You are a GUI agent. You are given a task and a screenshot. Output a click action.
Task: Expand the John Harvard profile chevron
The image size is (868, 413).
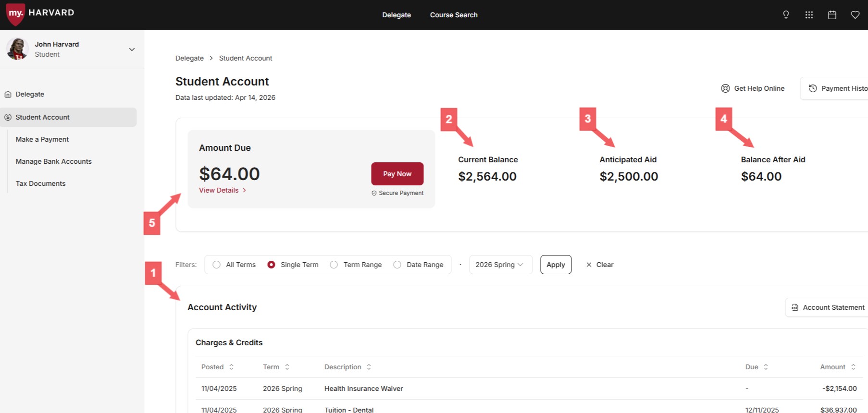point(132,49)
